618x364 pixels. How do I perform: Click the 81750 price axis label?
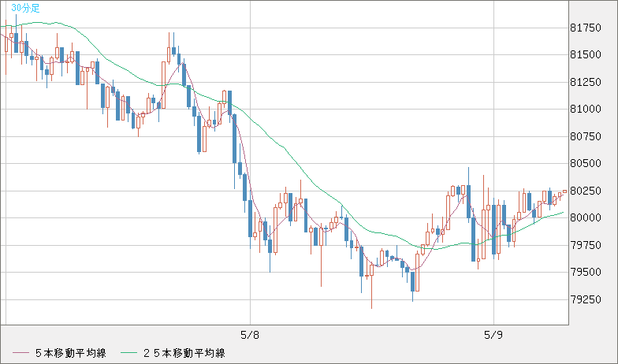[586, 28]
